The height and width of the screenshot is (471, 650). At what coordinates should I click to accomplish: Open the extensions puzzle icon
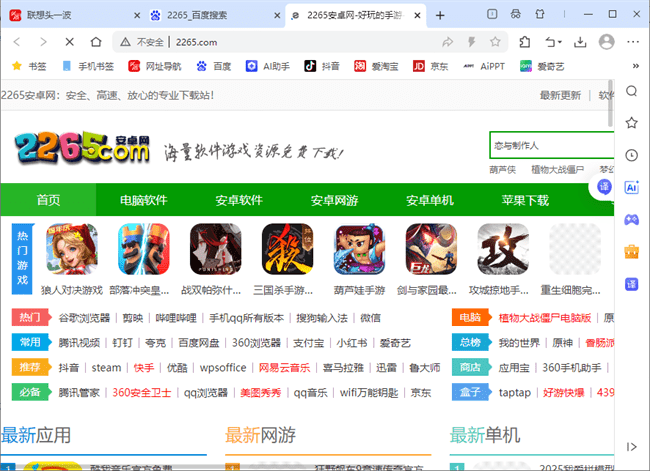click(526, 42)
